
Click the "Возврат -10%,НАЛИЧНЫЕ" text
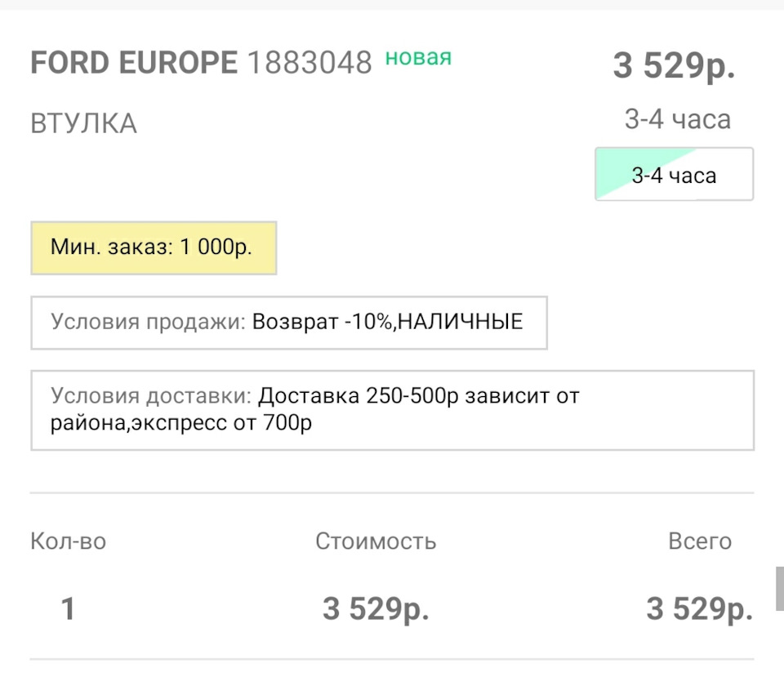click(x=387, y=322)
